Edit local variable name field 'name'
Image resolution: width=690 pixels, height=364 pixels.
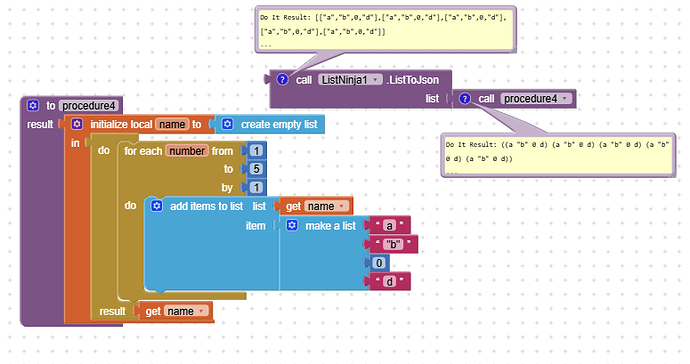(x=172, y=124)
